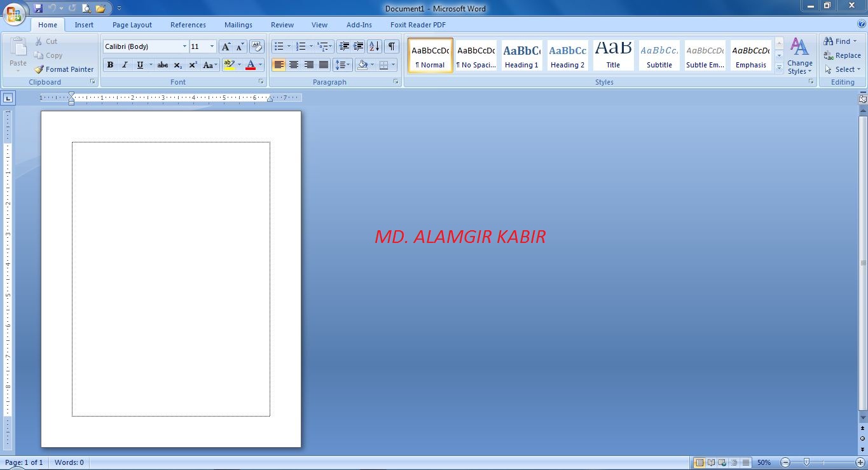Viewport: 868px width, 470px height.
Task: Open the Font dialog launcher
Action: tap(261, 82)
